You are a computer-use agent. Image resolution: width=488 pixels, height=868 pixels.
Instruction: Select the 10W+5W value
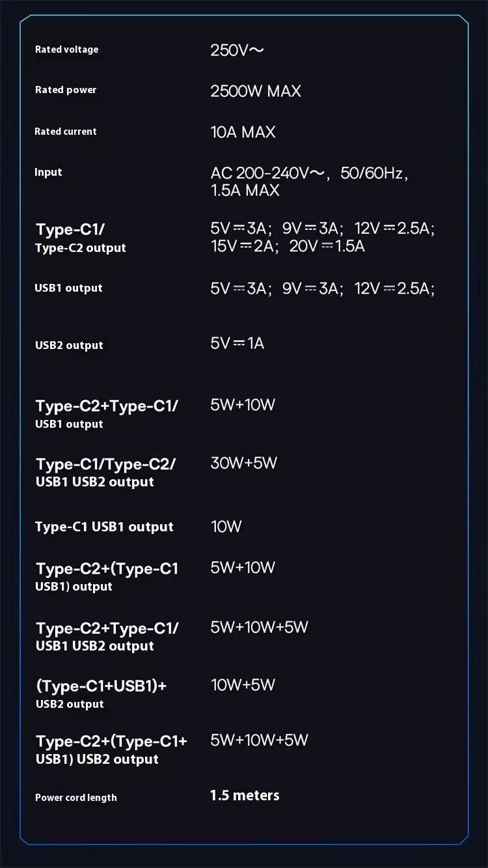243,685
